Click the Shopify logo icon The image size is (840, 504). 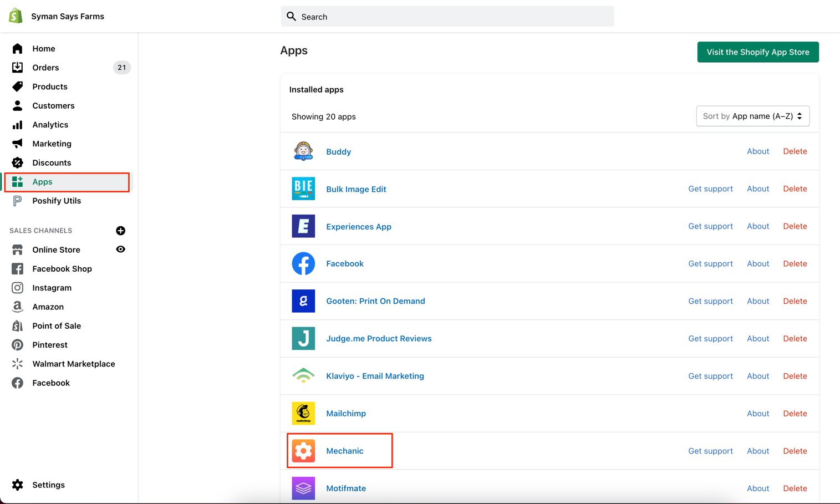tap(16, 16)
